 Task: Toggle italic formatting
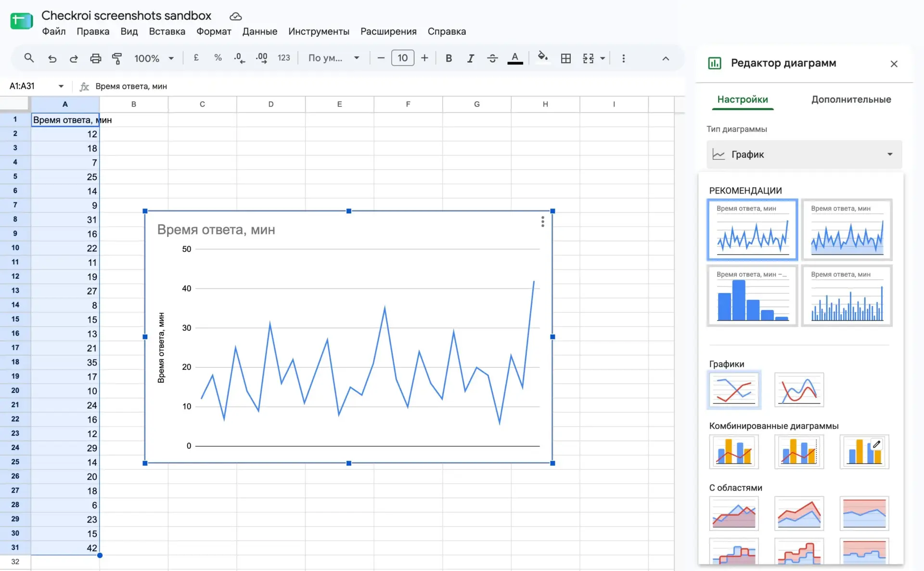(x=470, y=58)
